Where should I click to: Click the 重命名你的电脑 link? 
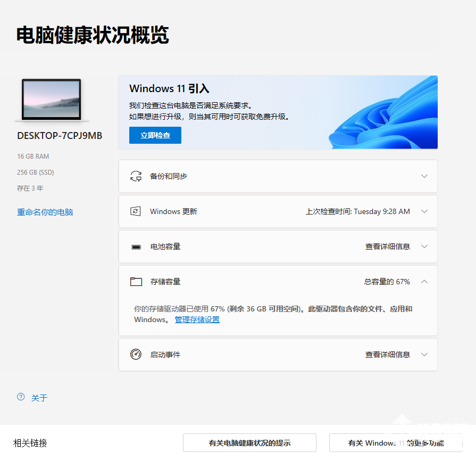[x=45, y=212]
